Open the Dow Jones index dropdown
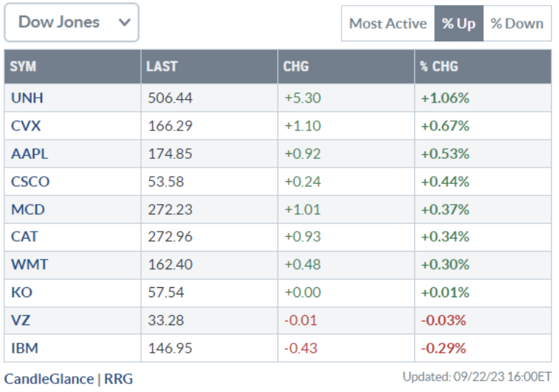This screenshot has width=559, height=392. (x=71, y=23)
